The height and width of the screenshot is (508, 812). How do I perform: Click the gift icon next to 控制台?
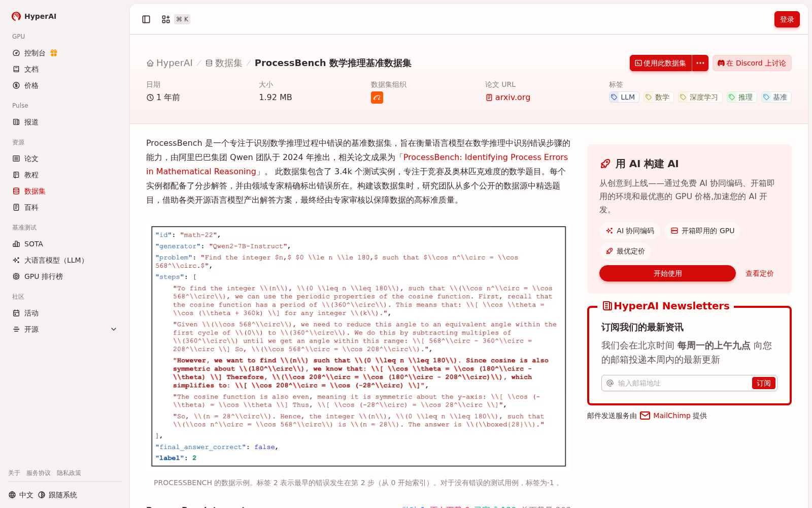point(54,53)
